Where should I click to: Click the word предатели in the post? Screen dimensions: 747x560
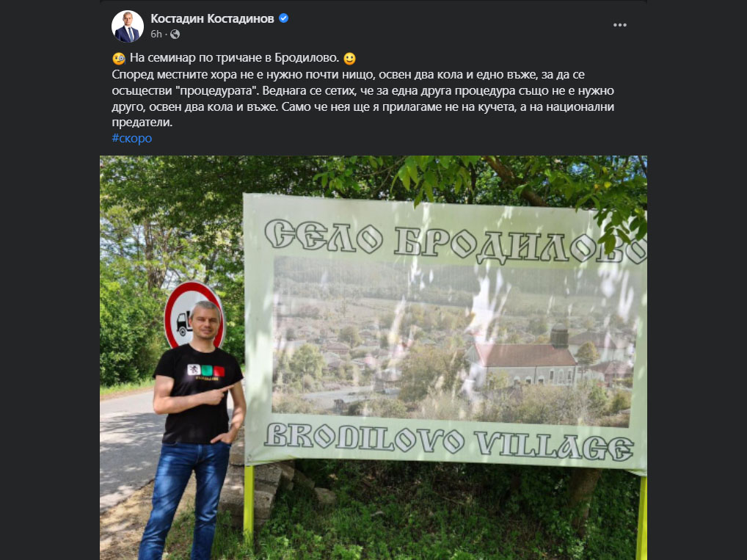pos(142,123)
